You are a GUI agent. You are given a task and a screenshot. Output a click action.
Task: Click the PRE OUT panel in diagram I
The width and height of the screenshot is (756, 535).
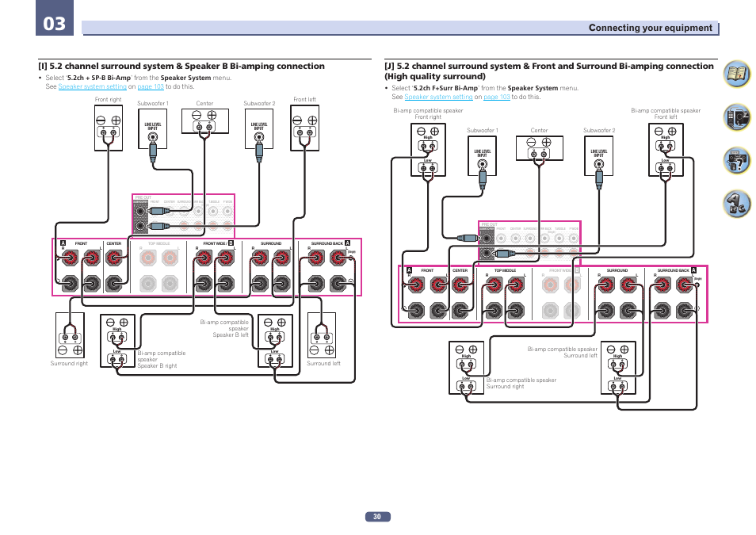[183, 215]
